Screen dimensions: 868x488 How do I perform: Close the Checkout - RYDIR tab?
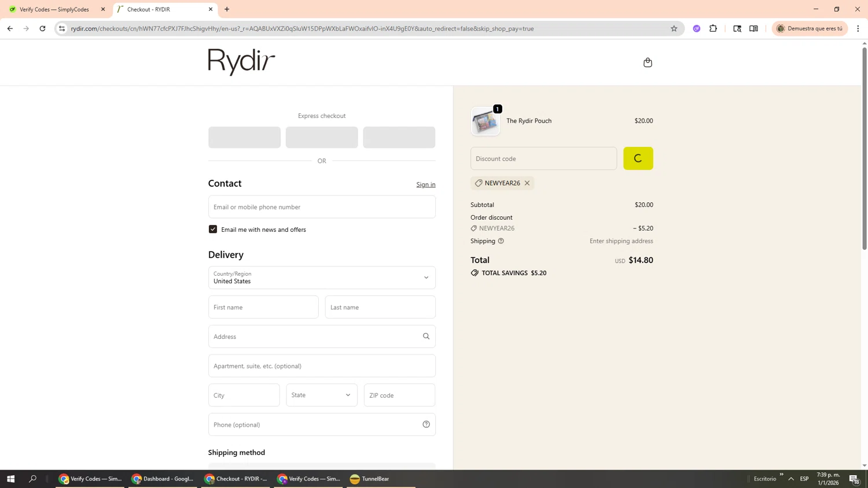point(211,9)
